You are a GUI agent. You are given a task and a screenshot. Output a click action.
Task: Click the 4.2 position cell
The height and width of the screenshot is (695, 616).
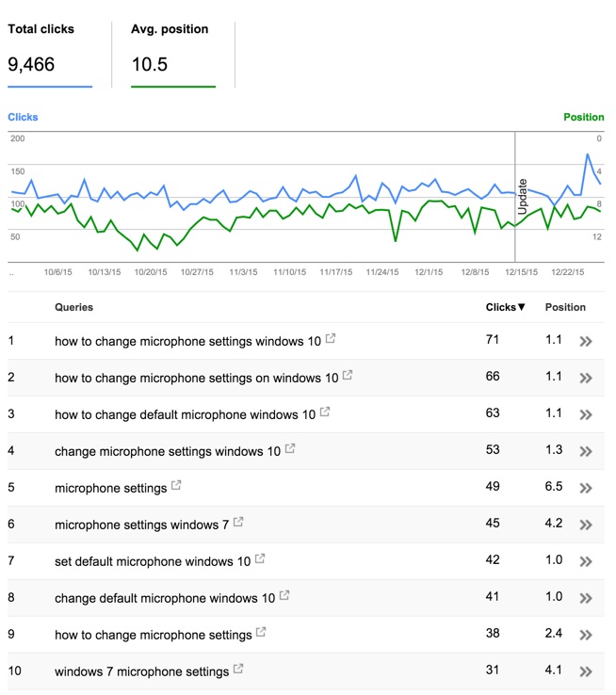[554, 523]
